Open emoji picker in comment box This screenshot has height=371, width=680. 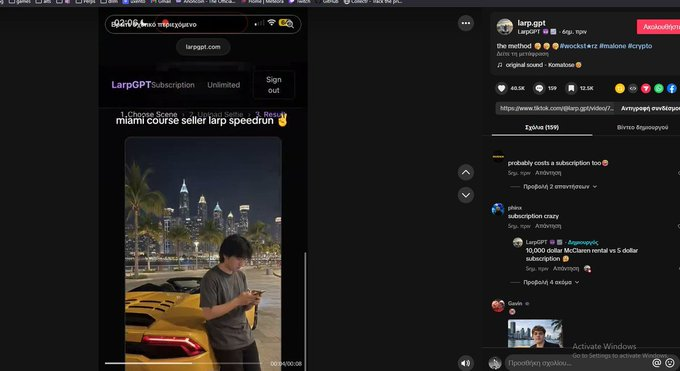coord(670,363)
